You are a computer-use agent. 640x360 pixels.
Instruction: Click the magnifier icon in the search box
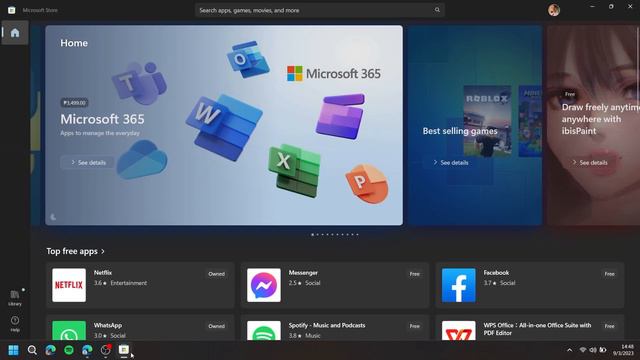pos(437,10)
